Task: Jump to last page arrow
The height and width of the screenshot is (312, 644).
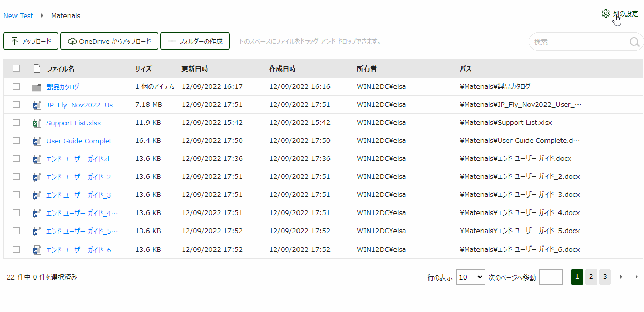Action: point(637,277)
